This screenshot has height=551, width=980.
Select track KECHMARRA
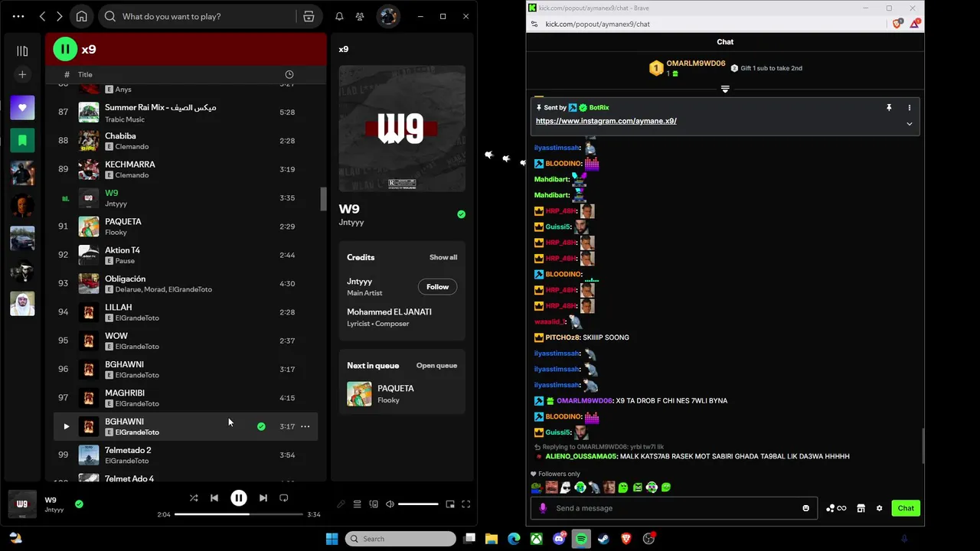coord(186,169)
